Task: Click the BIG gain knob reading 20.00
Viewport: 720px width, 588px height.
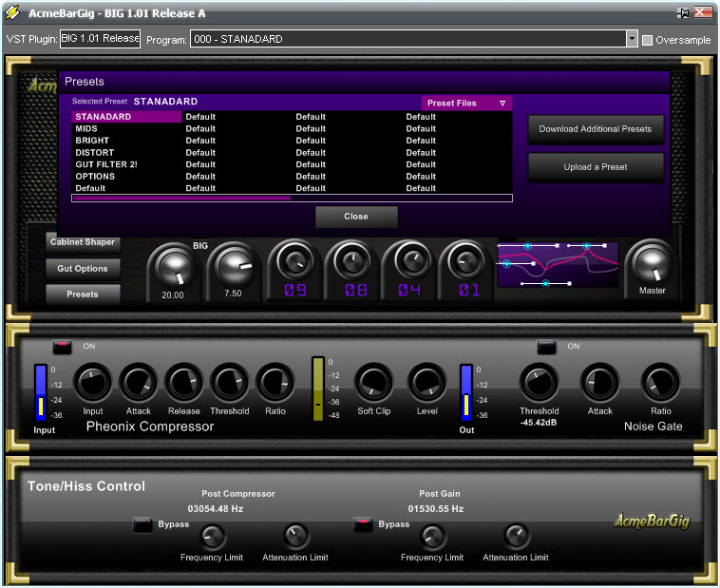Action: point(174,268)
